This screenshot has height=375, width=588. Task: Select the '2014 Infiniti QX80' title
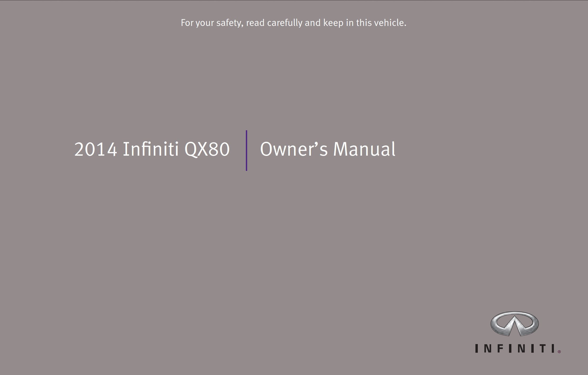pos(152,149)
